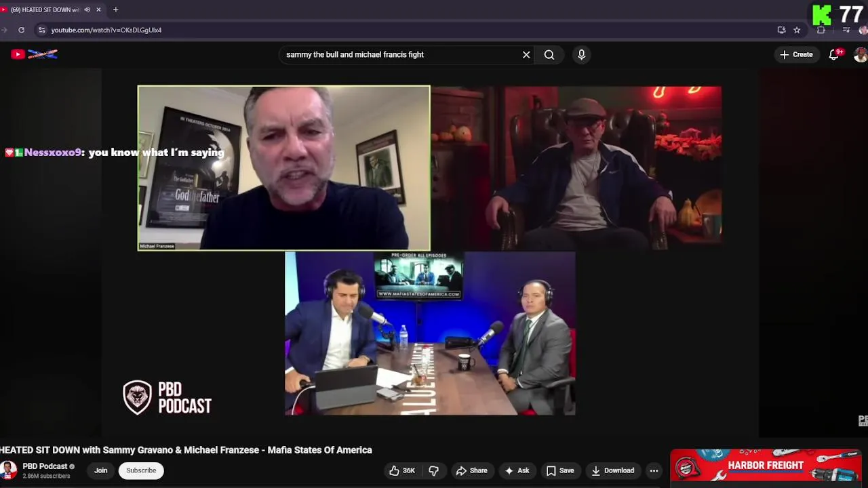Open the Harbor Freight ad banner
The height and width of the screenshot is (488, 868).
(766, 465)
